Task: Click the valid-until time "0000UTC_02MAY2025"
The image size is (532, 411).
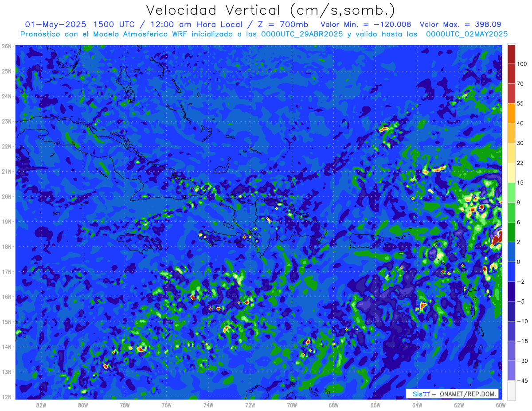Action: 467,34
